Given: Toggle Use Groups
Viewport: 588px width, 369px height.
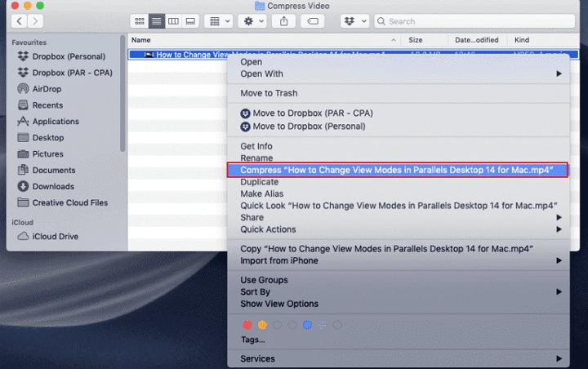Looking at the screenshot, I should (x=399, y=280).
